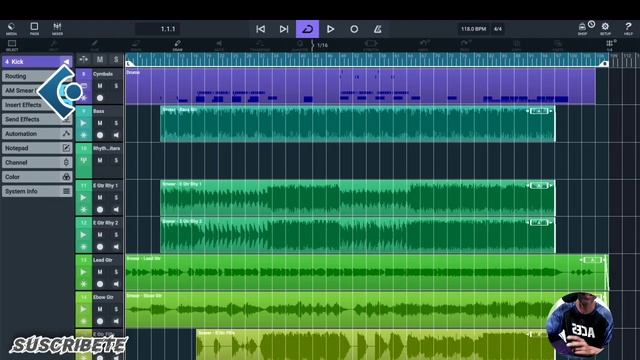
Task: Click the freeze snowflake on E Gtr Rhy 2
Action: (x=84, y=247)
